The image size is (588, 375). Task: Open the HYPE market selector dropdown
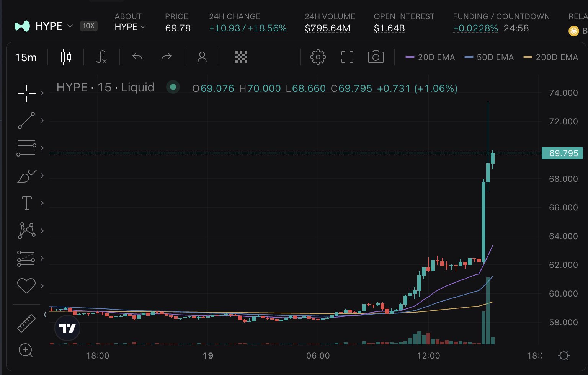[x=44, y=26]
